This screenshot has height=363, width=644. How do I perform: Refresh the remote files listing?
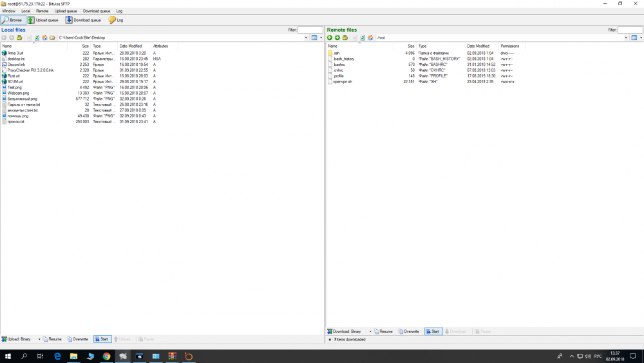click(x=363, y=38)
